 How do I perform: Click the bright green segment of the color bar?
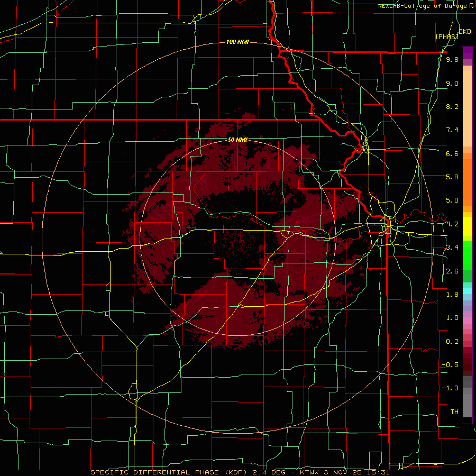[x=467, y=255]
